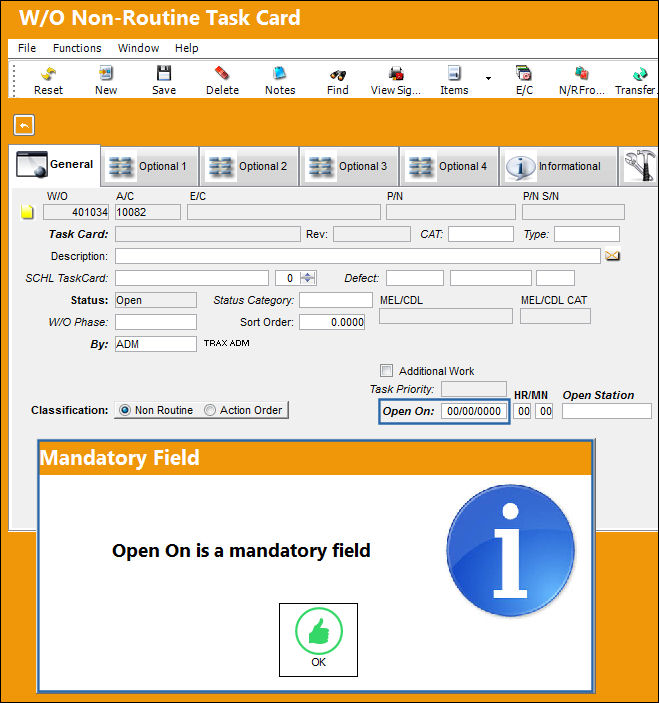Click the P/N field
This screenshot has height=703, width=659.
(451, 212)
